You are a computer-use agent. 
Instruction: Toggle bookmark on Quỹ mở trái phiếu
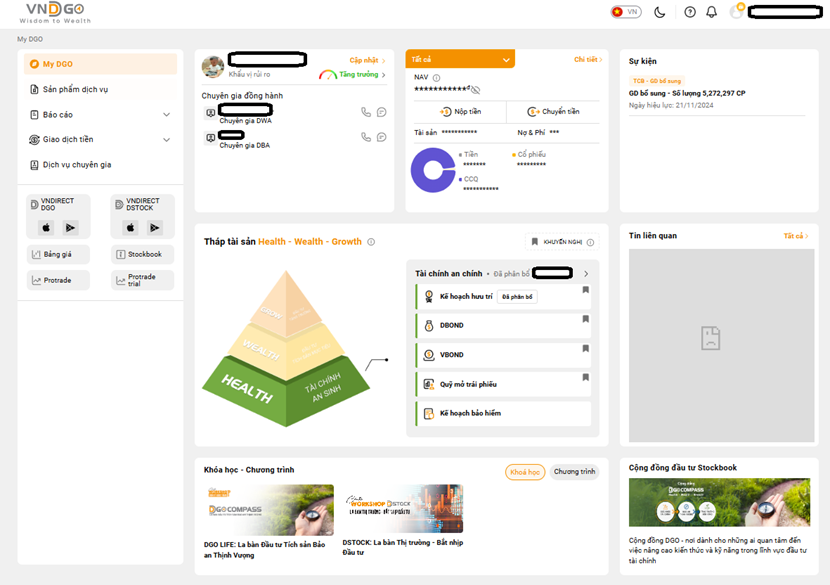click(x=585, y=377)
